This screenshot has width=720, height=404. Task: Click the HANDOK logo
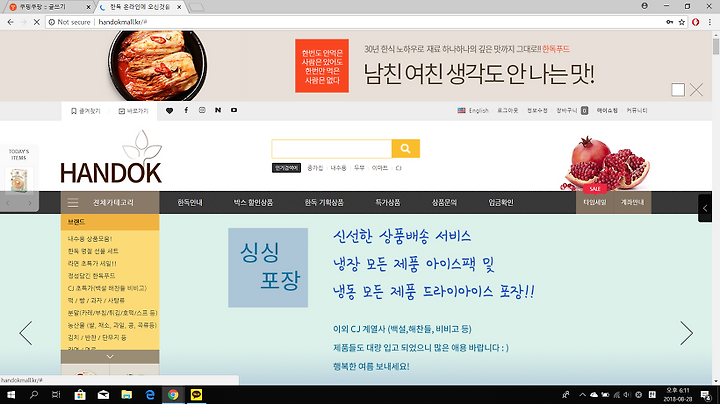pyautogui.click(x=111, y=157)
